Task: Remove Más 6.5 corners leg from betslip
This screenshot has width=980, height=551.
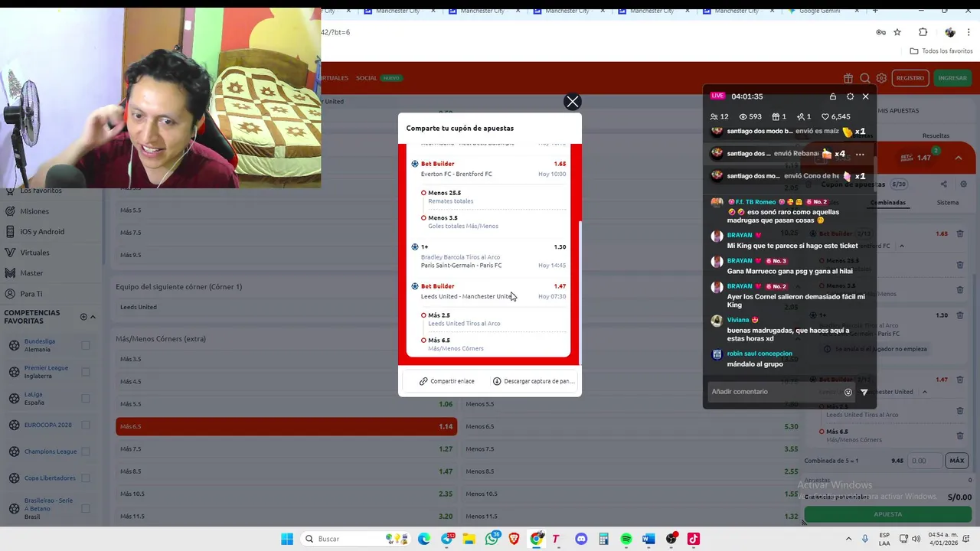Action: tap(960, 435)
